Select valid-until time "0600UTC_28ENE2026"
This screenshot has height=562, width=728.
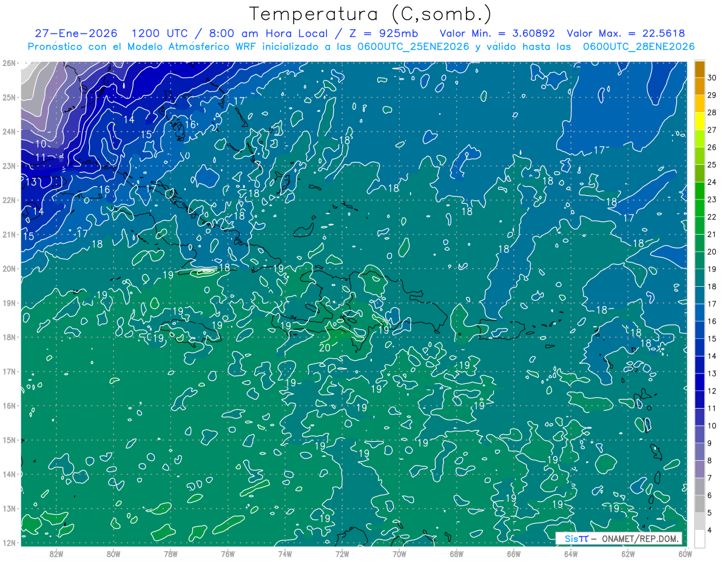tap(638, 47)
